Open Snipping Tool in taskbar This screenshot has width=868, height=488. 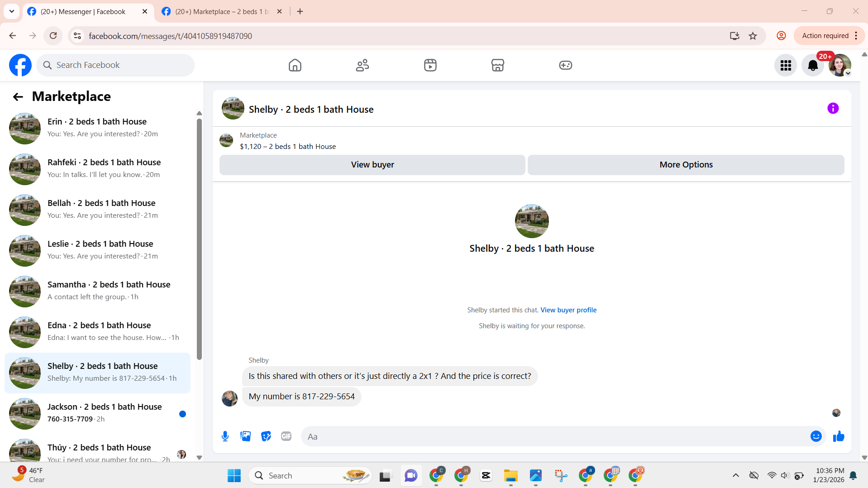[x=561, y=476]
